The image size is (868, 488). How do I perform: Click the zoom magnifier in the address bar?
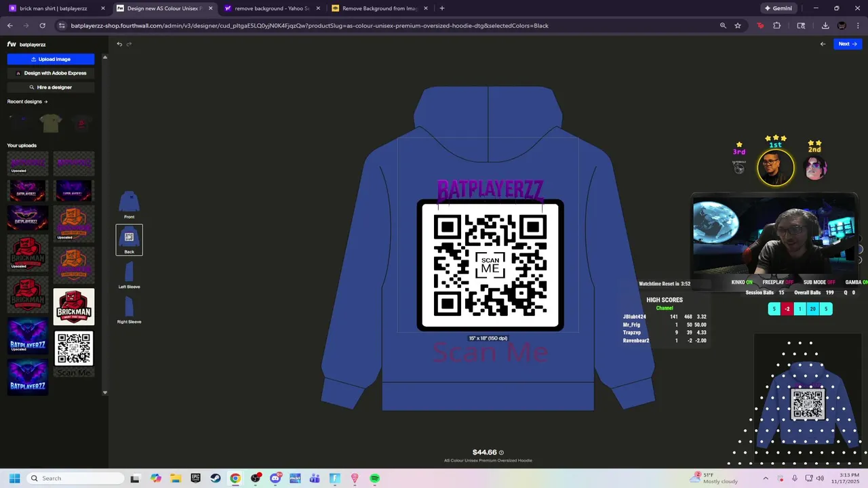pyautogui.click(x=723, y=26)
